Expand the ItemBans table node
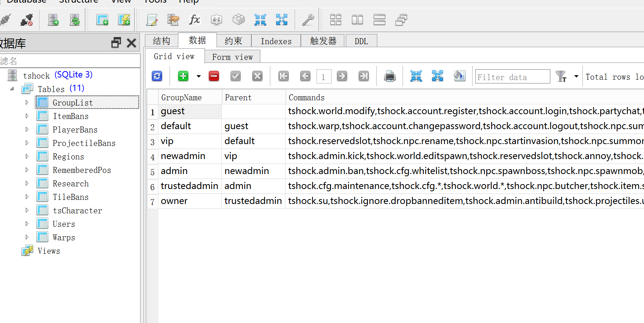This screenshot has width=644, height=323. 27,116
